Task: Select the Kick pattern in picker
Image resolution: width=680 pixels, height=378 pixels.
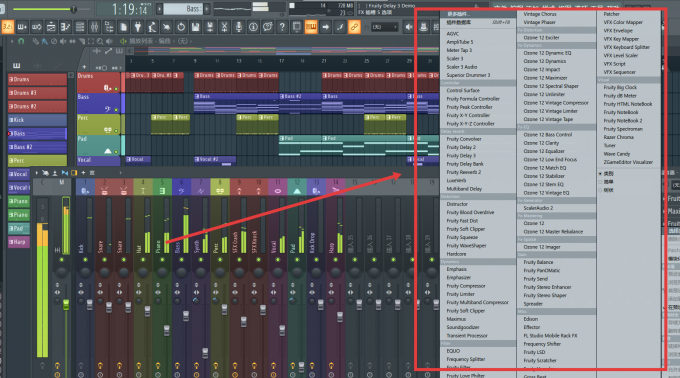Action: pos(37,120)
